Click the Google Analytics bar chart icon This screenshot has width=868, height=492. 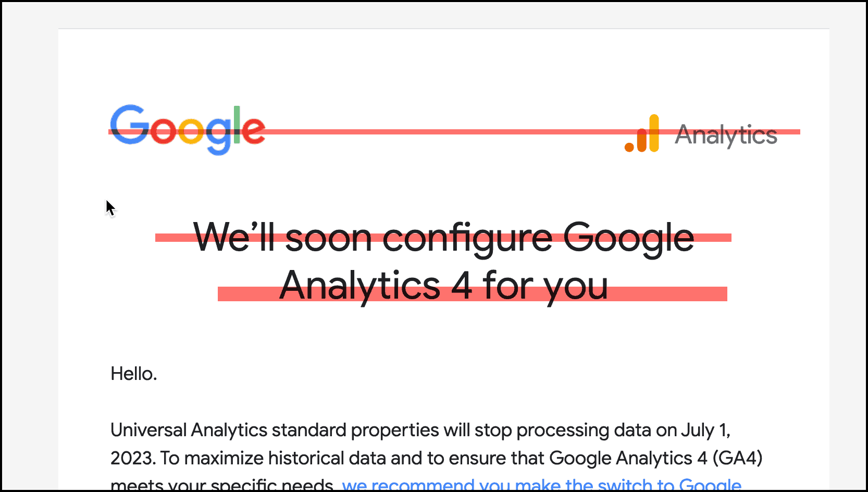642,134
